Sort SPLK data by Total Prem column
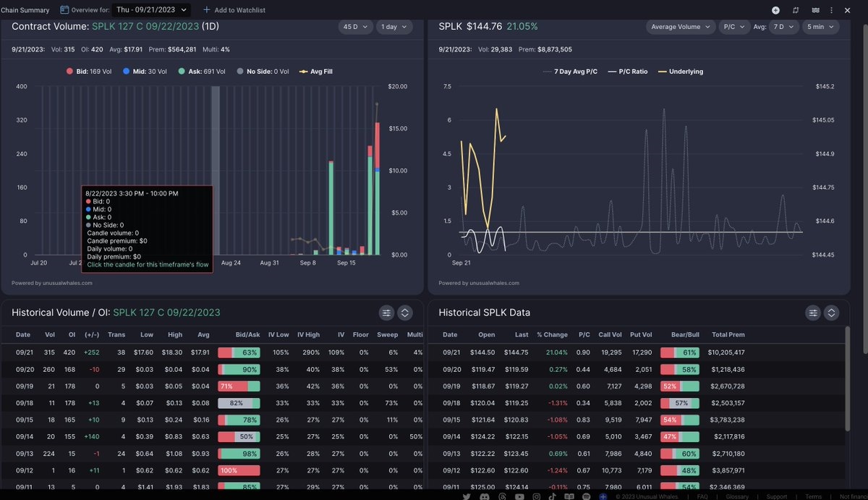868x500 pixels. 727,334
